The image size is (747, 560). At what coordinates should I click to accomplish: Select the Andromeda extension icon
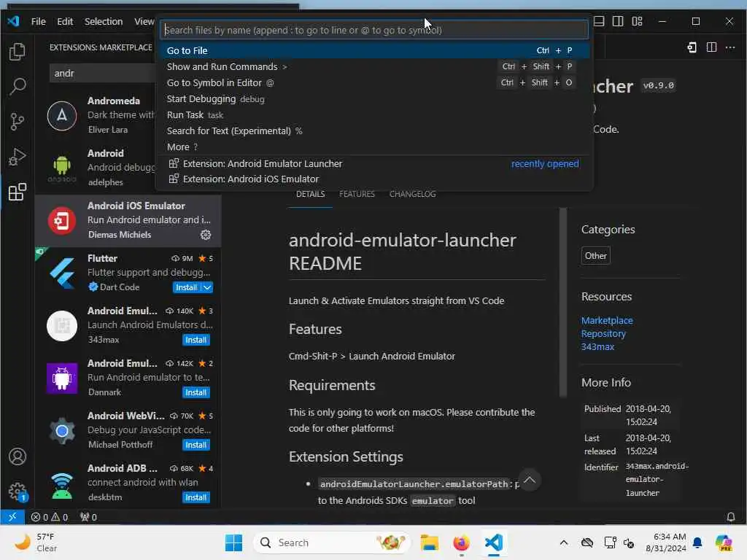coord(62,116)
